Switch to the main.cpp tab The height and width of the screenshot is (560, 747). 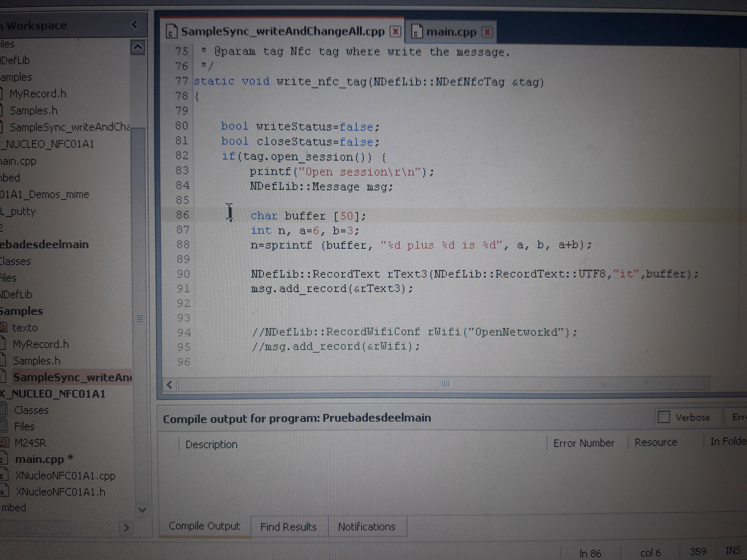451,32
